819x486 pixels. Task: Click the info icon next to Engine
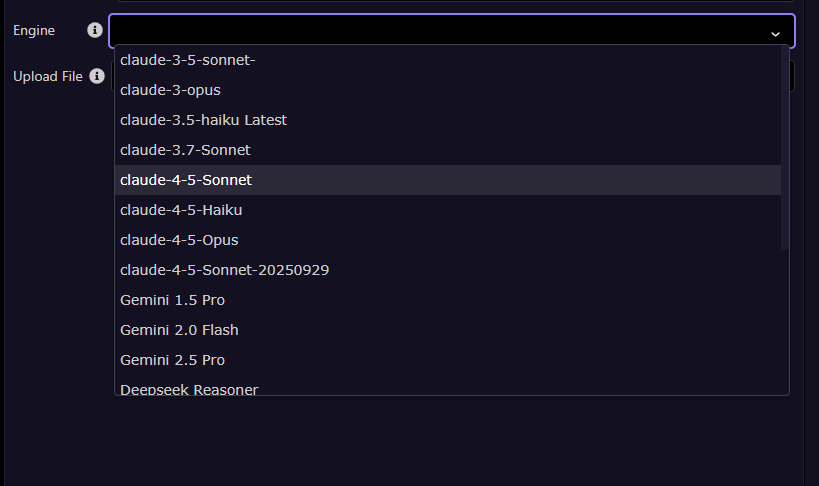pyautogui.click(x=95, y=31)
